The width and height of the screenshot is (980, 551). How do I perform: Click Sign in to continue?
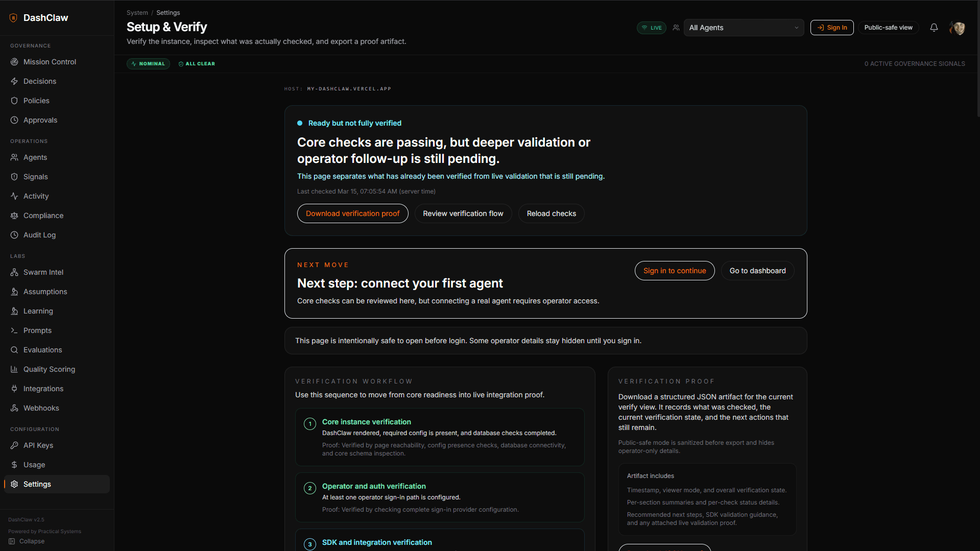pos(675,271)
